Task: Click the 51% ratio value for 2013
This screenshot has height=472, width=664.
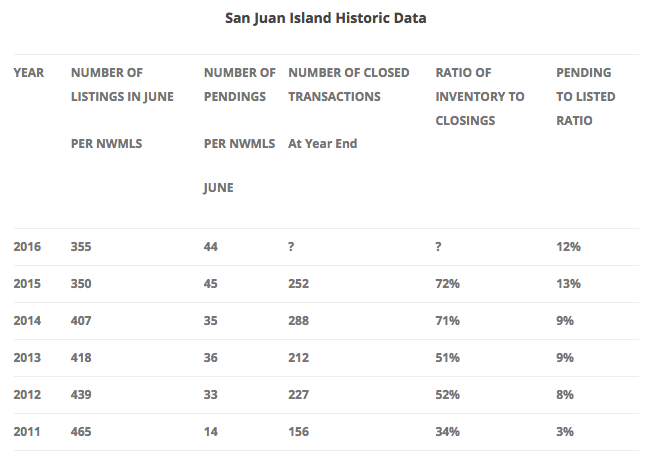Action: click(448, 358)
